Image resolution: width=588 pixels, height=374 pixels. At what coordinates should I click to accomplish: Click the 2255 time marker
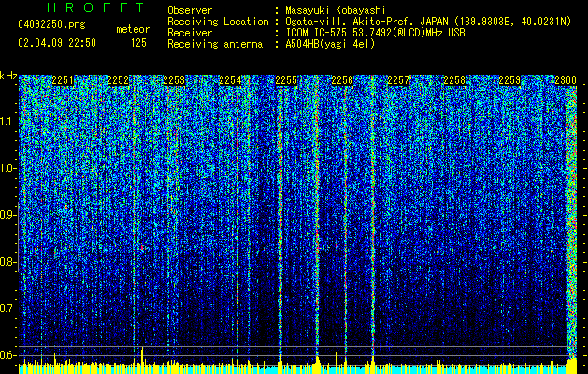tap(286, 80)
